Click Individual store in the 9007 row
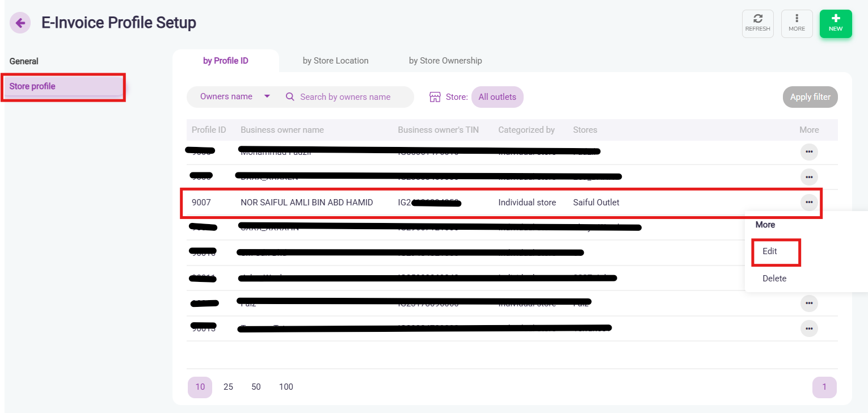The width and height of the screenshot is (868, 413). 527,203
